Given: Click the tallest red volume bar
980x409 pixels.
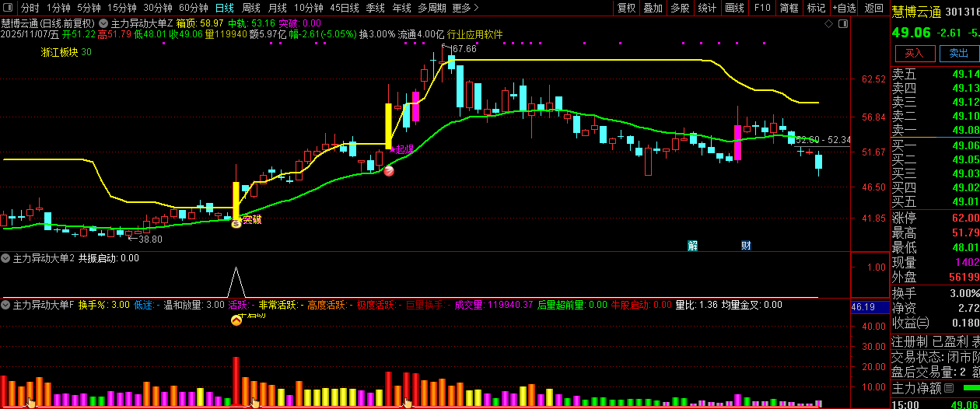Looking at the screenshot, I should pos(236,381).
